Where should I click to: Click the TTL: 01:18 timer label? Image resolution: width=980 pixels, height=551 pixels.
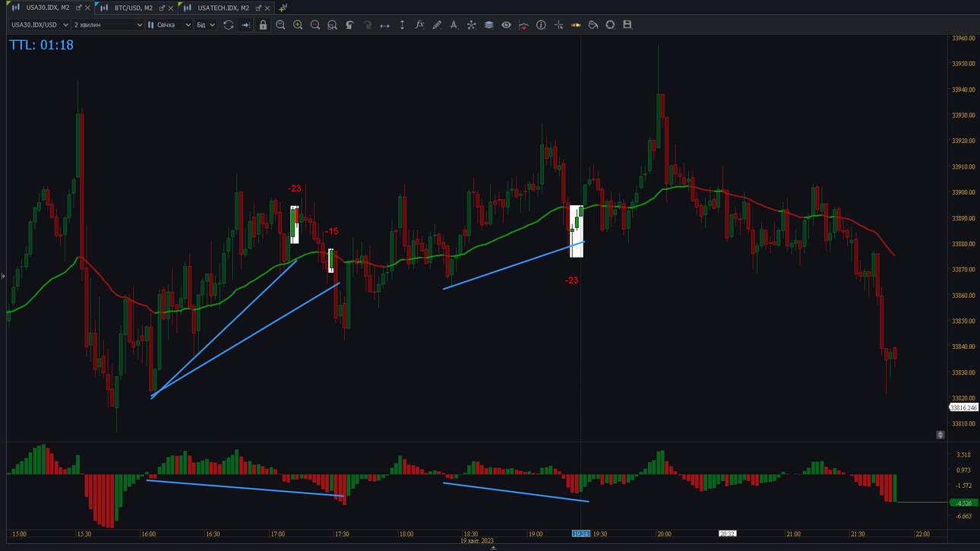coord(42,45)
